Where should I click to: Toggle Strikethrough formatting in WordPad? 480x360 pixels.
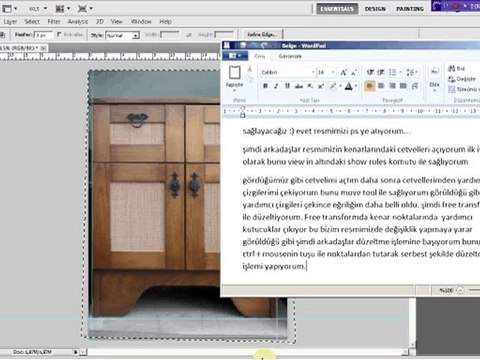[298, 86]
